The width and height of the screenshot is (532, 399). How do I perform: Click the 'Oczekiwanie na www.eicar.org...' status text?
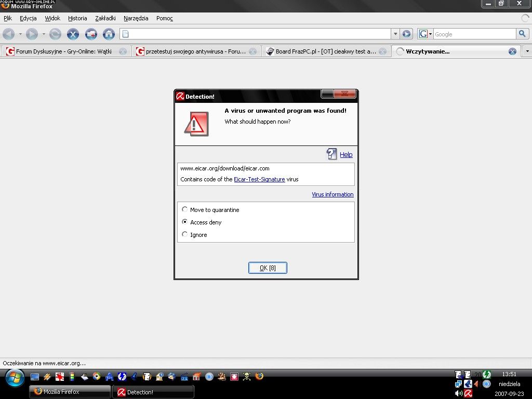click(x=44, y=363)
